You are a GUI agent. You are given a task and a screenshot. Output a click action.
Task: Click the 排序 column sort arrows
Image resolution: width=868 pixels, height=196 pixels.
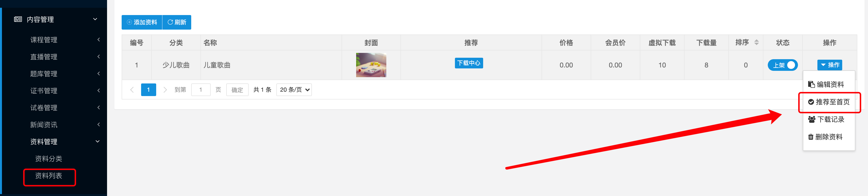pyautogui.click(x=756, y=42)
